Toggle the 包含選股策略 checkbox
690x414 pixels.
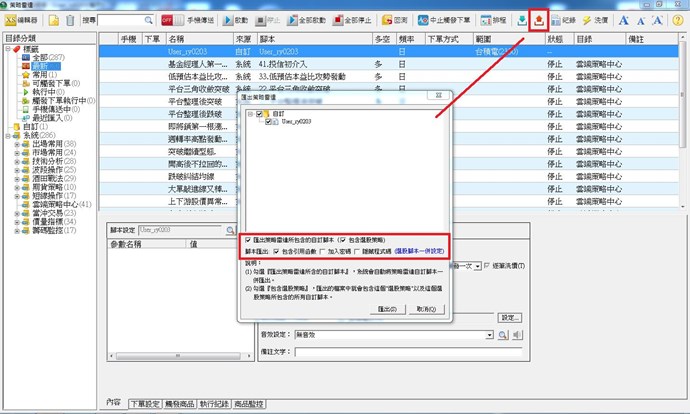(343, 240)
